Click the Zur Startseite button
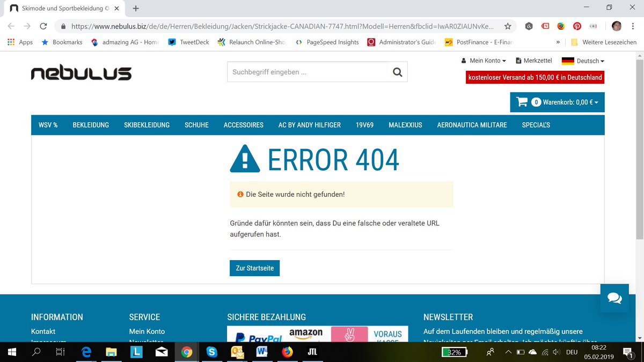Image resolution: width=644 pixels, height=362 pixels. (255, 268)
